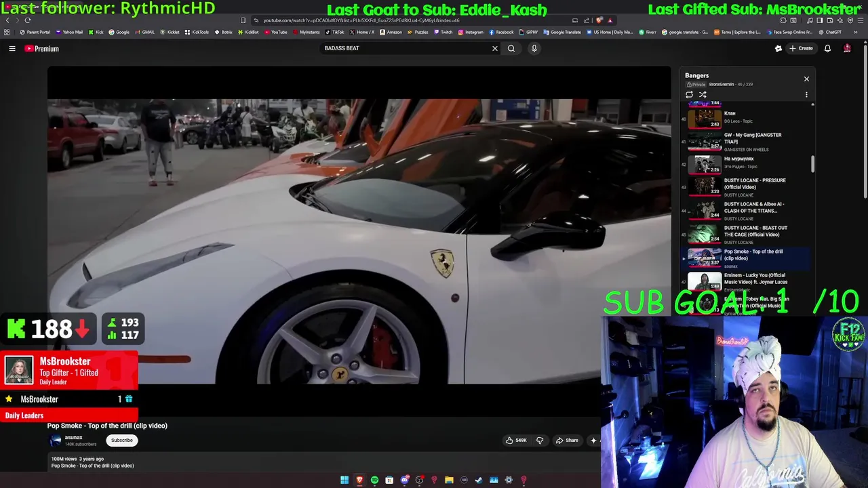Open the account avatar menu
The width and height of the screenshot is (868, 488).
pyautogui.click(x=847, y=48)
